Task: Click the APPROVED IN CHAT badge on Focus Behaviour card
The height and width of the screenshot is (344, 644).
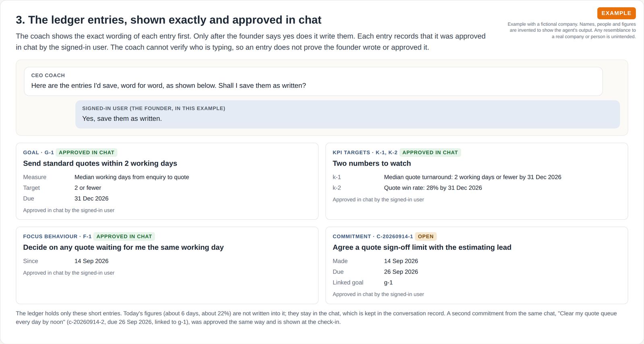Action: [124, 236]
